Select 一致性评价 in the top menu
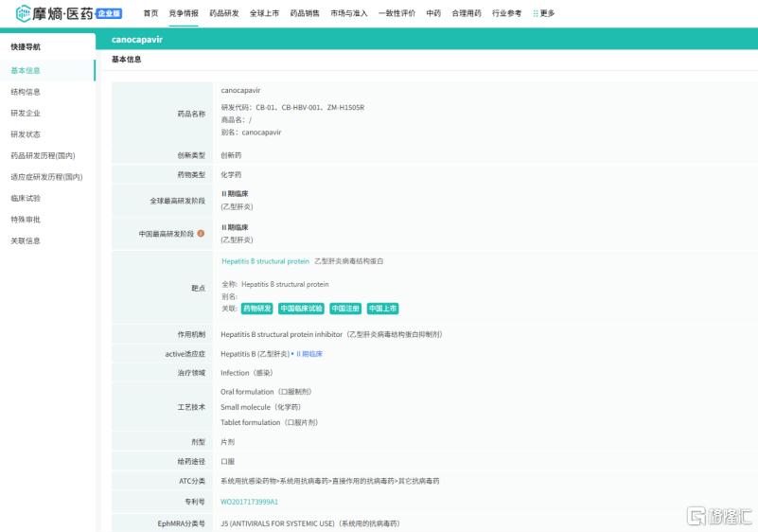The height and width of the screenshot is (532, 758). [397, 13]
